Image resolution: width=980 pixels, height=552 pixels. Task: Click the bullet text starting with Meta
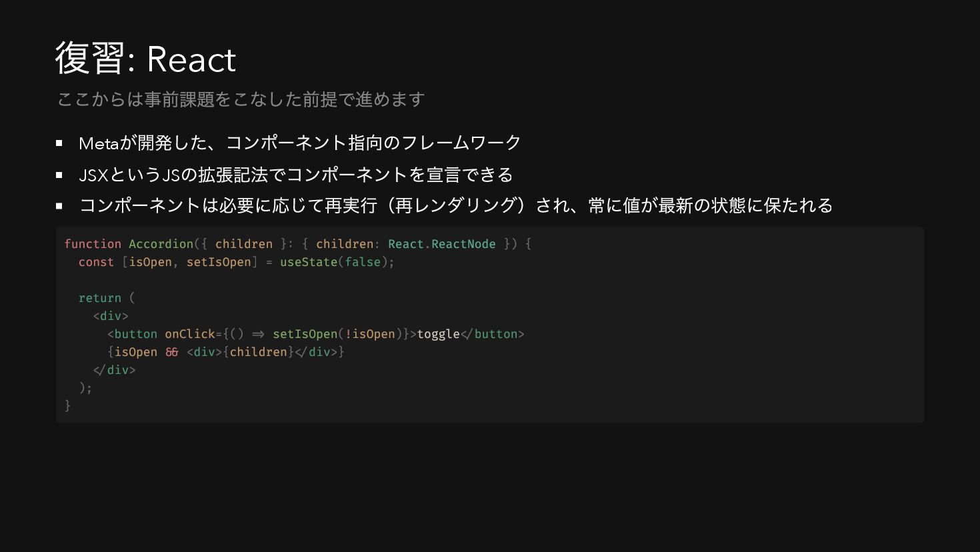click(300, 143)
